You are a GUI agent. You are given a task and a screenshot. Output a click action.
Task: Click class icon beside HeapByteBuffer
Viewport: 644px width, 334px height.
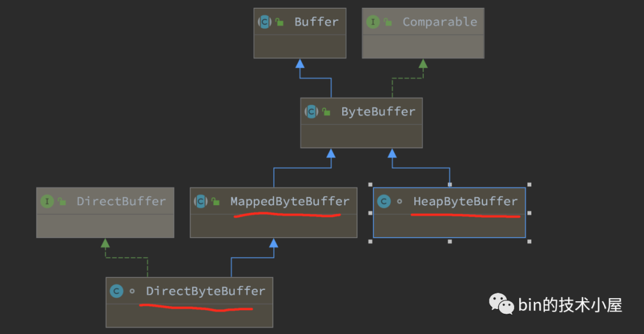[x=384, y=202]
